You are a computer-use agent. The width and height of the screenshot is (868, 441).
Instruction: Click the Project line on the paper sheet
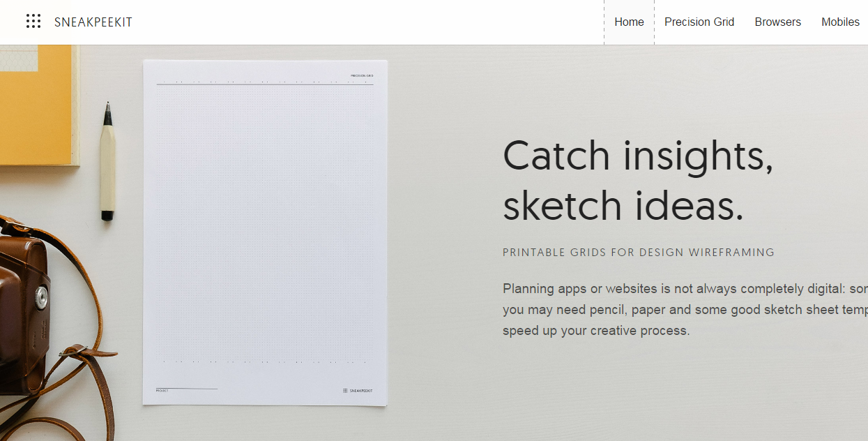(185, 389)
